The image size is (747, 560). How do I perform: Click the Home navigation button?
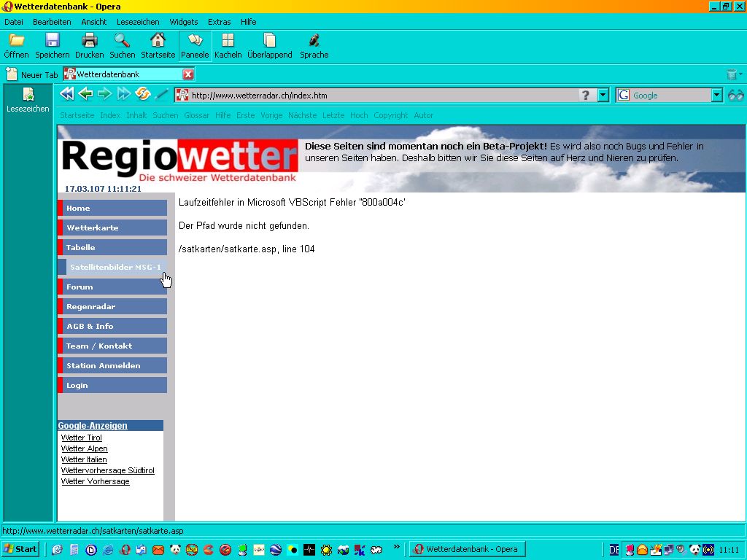click(112, 208)
